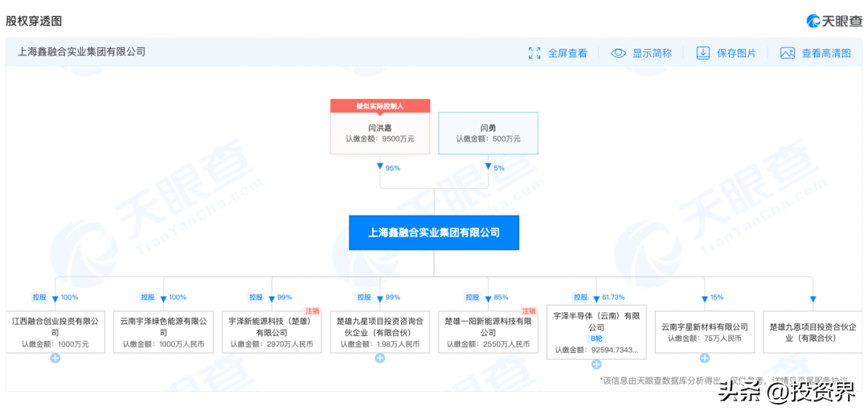The image size is (868, 415).
Task: Click the image icon for 查看高清图
Action: pyautogui.click(x=787, y=53)
